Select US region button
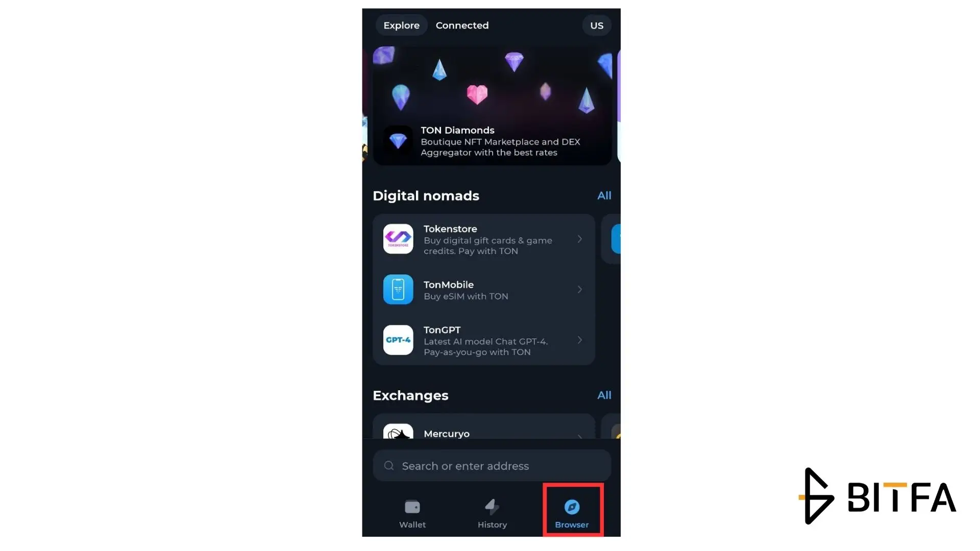The image size is (980, 551). point(596,26)
